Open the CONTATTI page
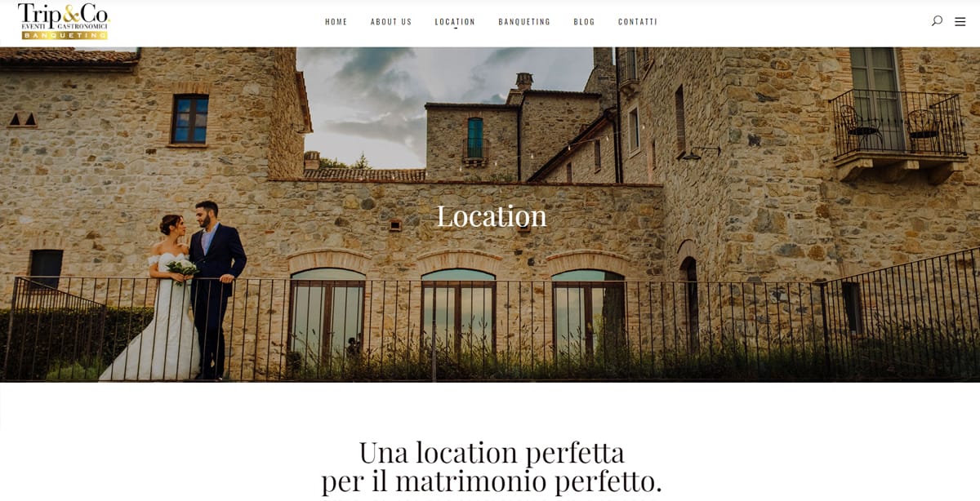Image resolution: width=980 pixels, height=501 pixels. (x=638, y=22)
